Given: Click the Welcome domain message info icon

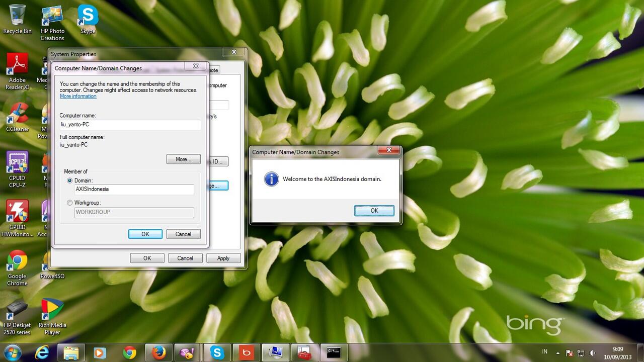Looking at the screenshot, I should coord(271,179).
